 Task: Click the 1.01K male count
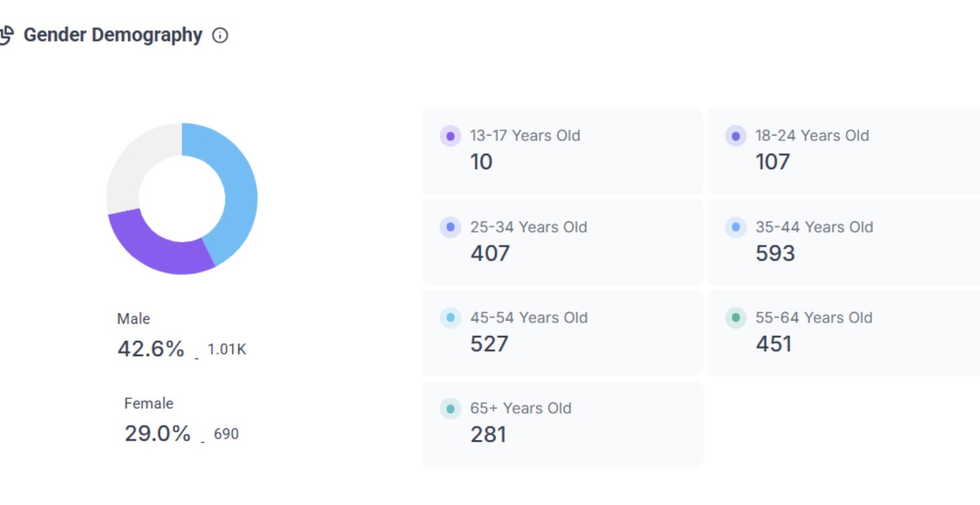coord(227,350)
